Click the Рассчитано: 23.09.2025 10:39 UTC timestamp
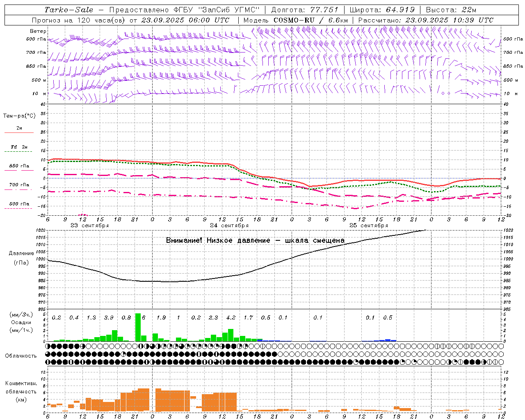The height and width of the screenshot is (420, 525). [426, 20]
